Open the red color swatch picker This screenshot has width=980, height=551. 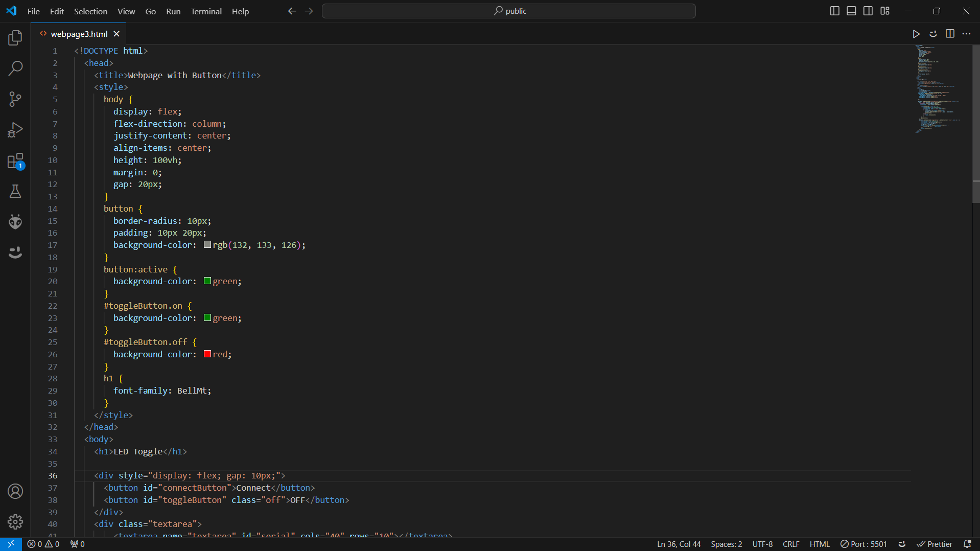(207, 354)
